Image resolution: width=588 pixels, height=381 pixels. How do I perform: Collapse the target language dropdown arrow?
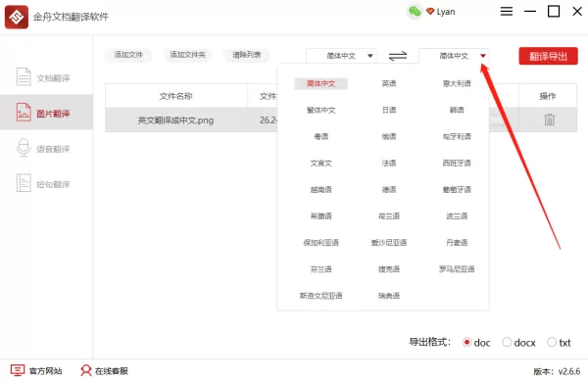pyautogui.click(x=483, y=56)
